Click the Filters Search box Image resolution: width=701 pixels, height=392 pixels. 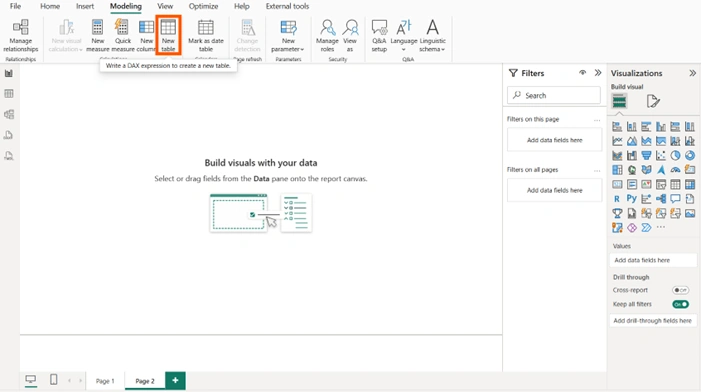[x=554, y=95]
